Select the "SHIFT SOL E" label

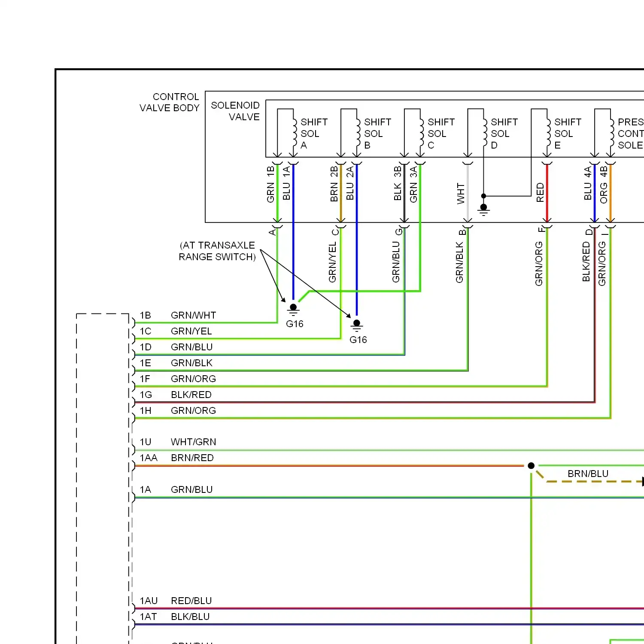coord(568,134)
